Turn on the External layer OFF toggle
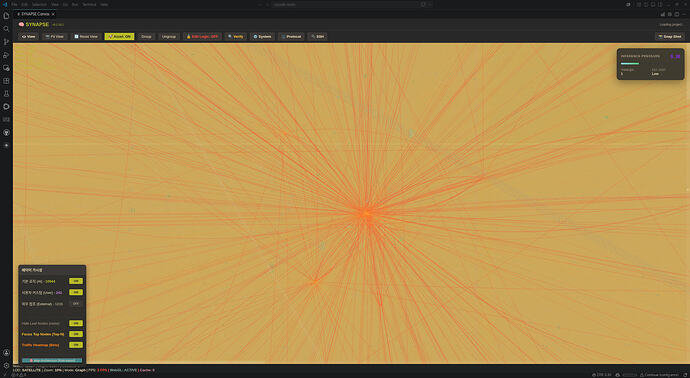The width and height of the screenshot is (690, 378). (x=76, y=304)
